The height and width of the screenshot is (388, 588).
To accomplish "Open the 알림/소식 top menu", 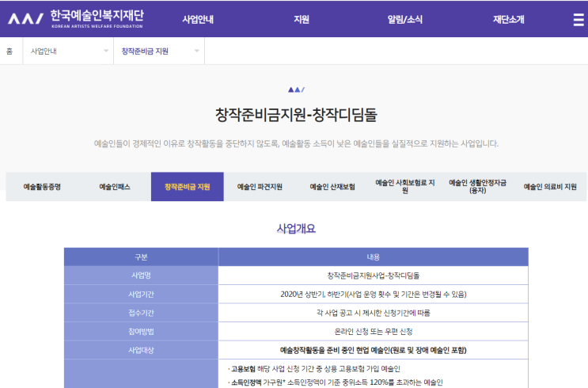I will [x=405, y=20].
